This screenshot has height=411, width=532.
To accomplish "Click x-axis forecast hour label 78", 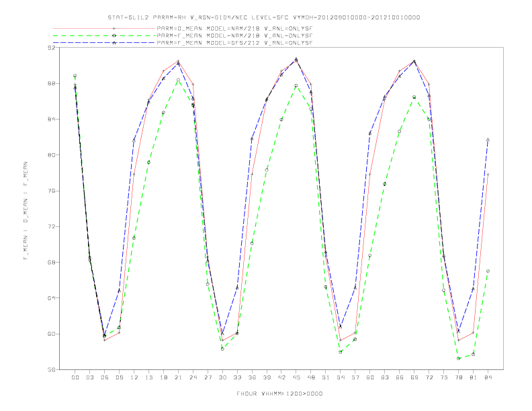I will 459,377.
